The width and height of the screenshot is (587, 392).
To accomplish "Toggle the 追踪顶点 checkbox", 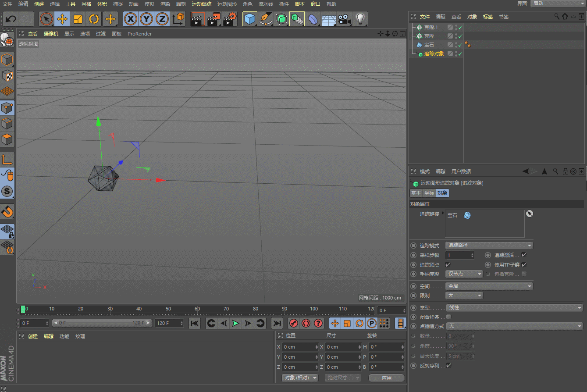I will (448, 264).
